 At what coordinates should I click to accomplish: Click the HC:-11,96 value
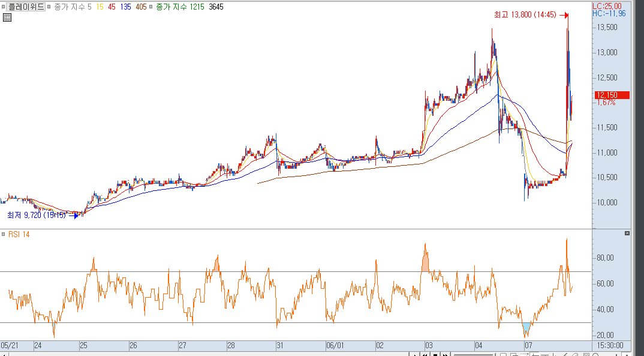click(x=609, y=14)
